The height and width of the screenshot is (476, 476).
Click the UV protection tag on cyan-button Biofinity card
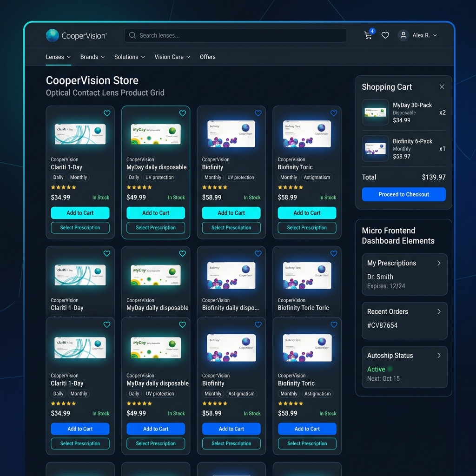tap(241, 177)
